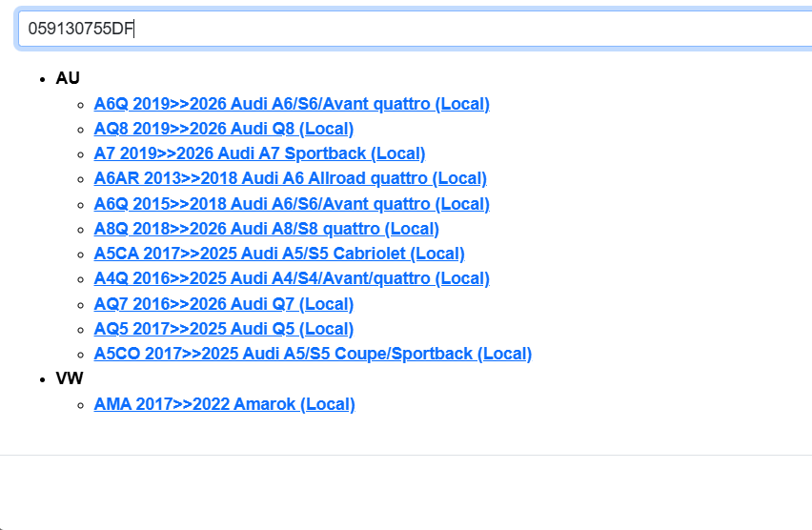Viewport: 812px width, 530px height.
Task: Click the bullet beside the VW heading
Action: [x=43, y=379]
